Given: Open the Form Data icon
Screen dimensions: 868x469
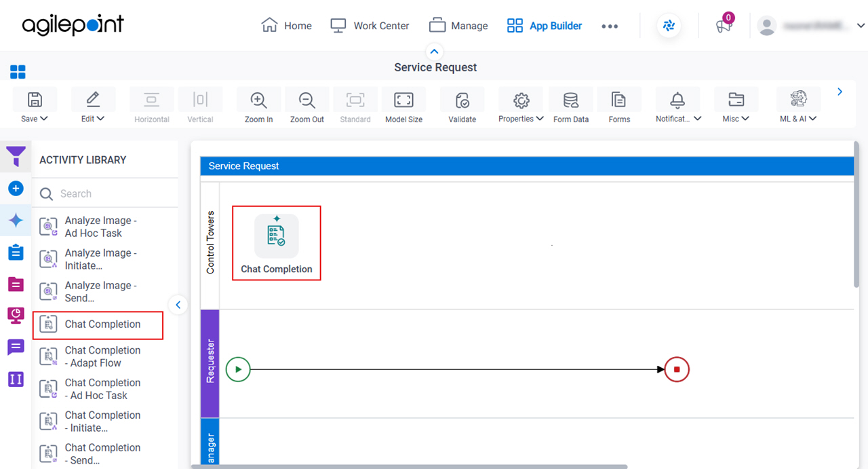Looking at the screenshot, I should [x=571, y=100].
